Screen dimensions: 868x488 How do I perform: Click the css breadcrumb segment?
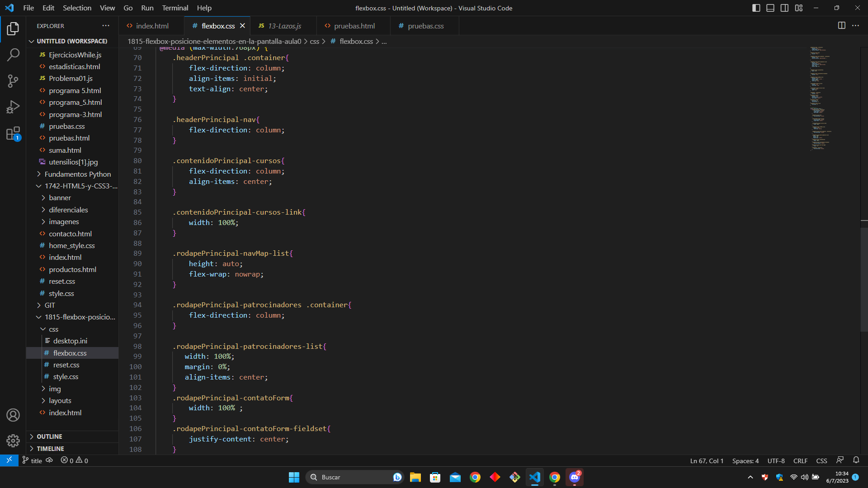click(315, 41)
